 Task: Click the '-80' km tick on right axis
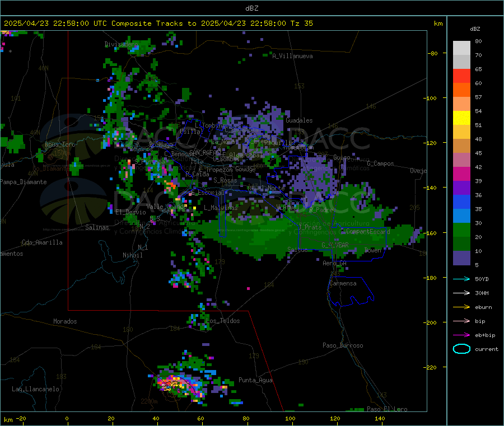(x=432, y=53)
